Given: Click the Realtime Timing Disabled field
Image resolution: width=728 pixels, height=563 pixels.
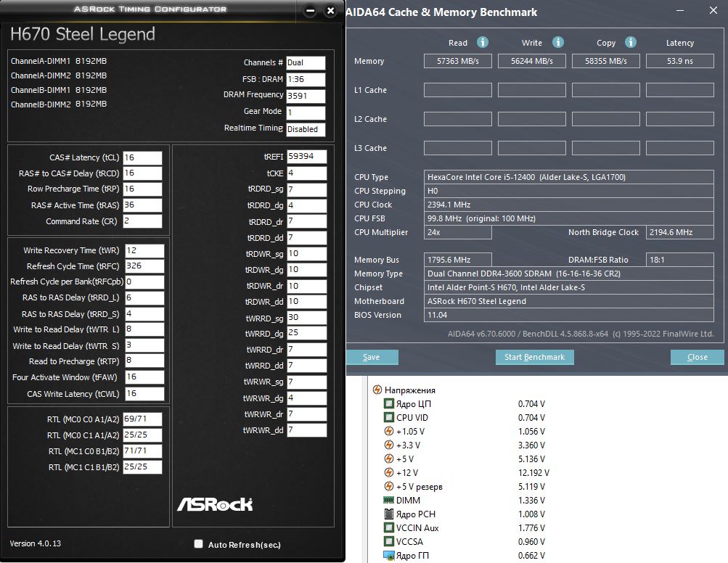Looking at the screenshot, I should [306, 129].
